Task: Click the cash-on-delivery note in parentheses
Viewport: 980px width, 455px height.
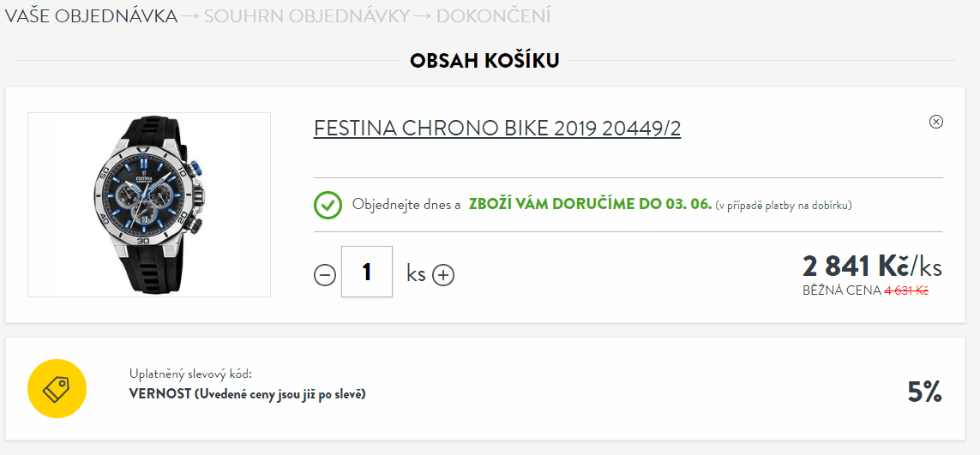Action: (x=784, y=206)
